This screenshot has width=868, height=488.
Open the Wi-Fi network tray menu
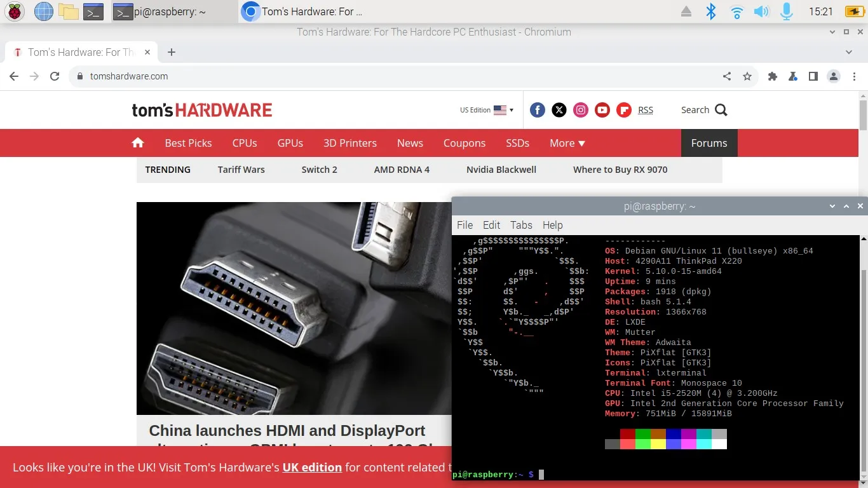tap(736, 11)
